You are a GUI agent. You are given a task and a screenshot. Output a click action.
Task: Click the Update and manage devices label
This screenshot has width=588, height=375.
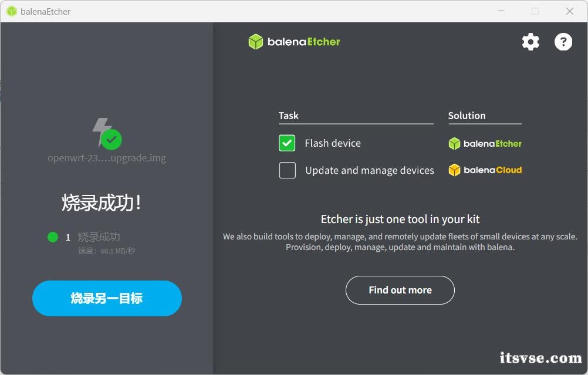[x=369, y=171]
